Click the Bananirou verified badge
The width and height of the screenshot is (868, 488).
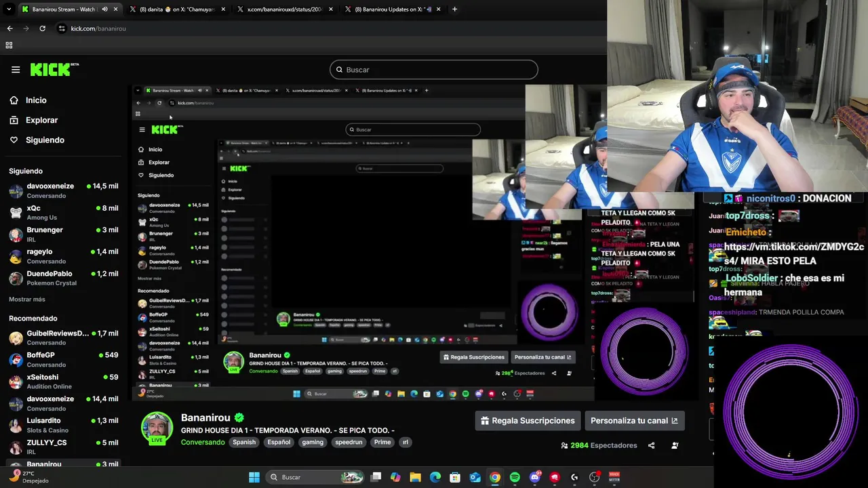pyautogui.click(x=239, y=418)
